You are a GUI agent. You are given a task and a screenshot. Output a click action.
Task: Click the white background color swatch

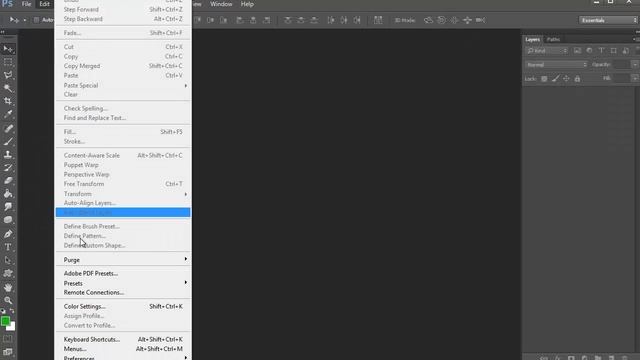click(x=13, y=327)
